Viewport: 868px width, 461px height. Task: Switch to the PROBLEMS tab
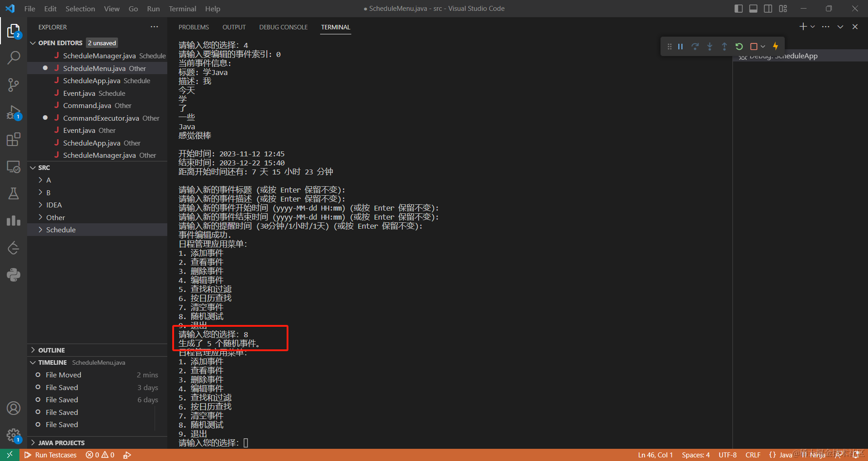pos(193,27)
